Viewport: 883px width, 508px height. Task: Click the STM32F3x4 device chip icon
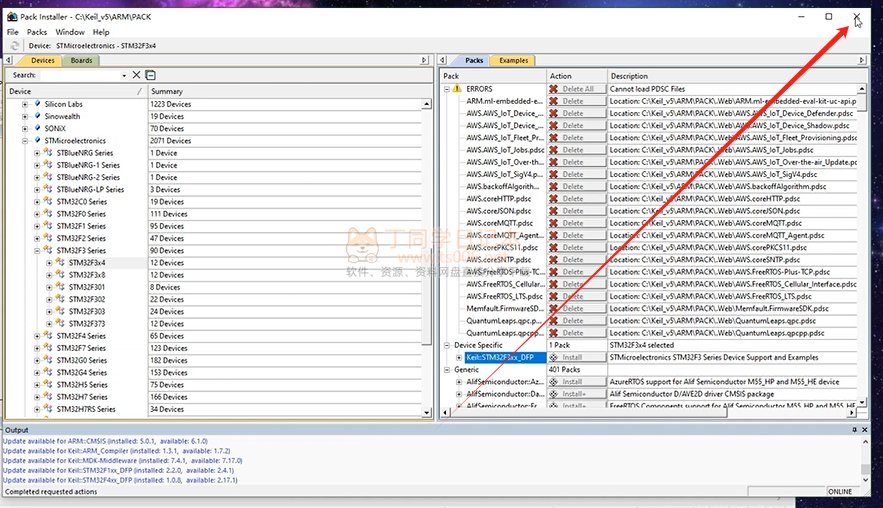click(x=60, y=263)
